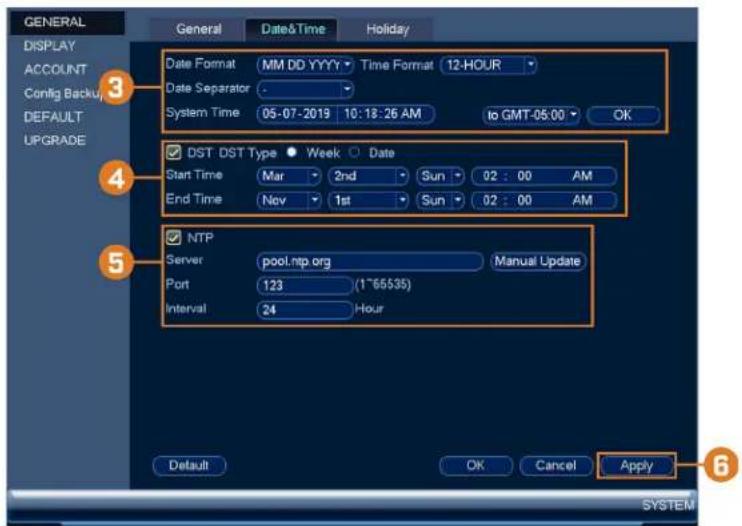
Task: Toggle the DST checkbox
Action: click(x=174, y=153)
